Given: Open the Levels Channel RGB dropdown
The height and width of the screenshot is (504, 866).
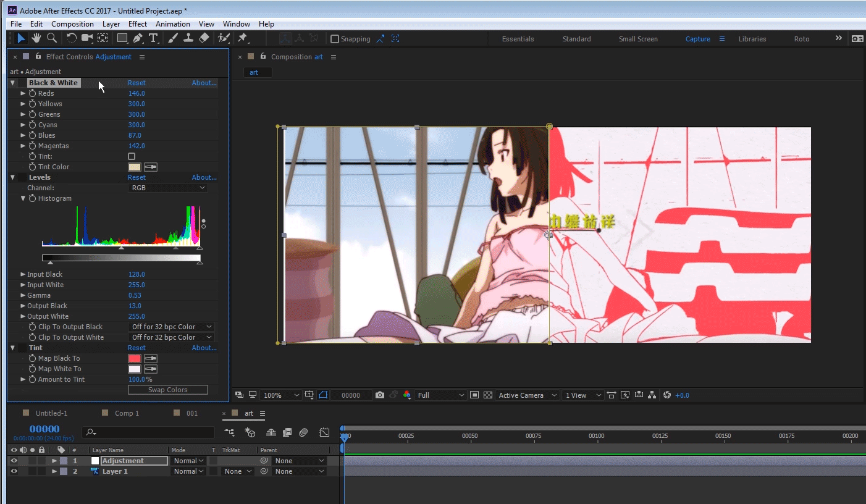Looking at the screenshot, I should pyautogui.click(x=168, y=188).
